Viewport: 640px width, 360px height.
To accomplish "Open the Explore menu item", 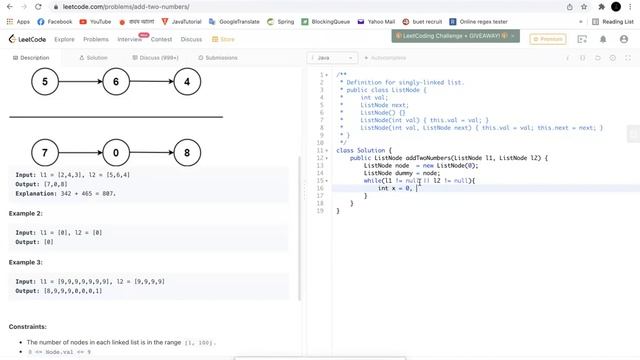I will pyautogui.click(x=64, y=39).
